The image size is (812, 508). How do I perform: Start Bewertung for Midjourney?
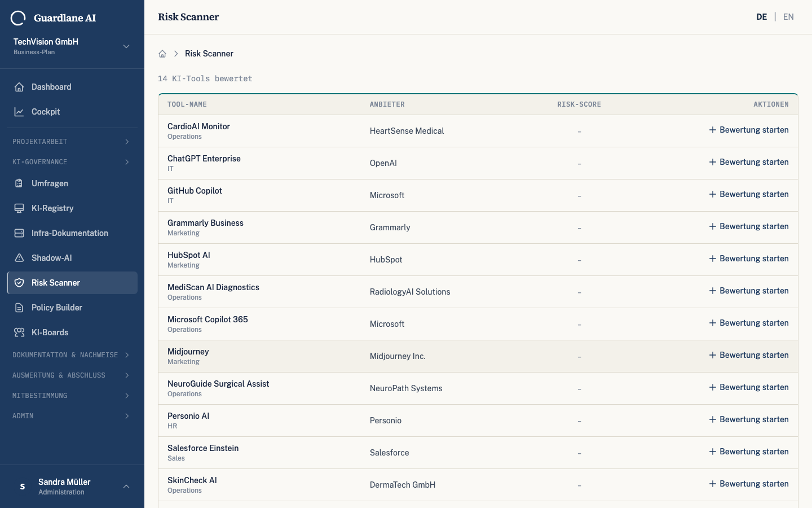(x=749, y=355)
